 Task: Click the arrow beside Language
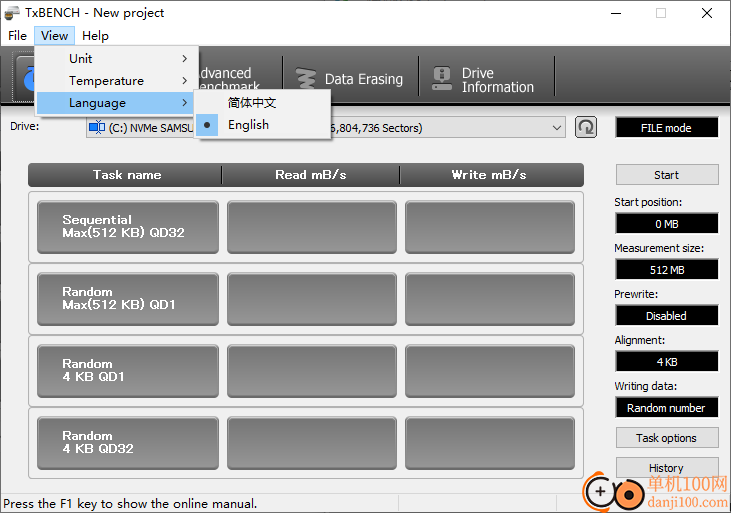[x=185, y=103]
